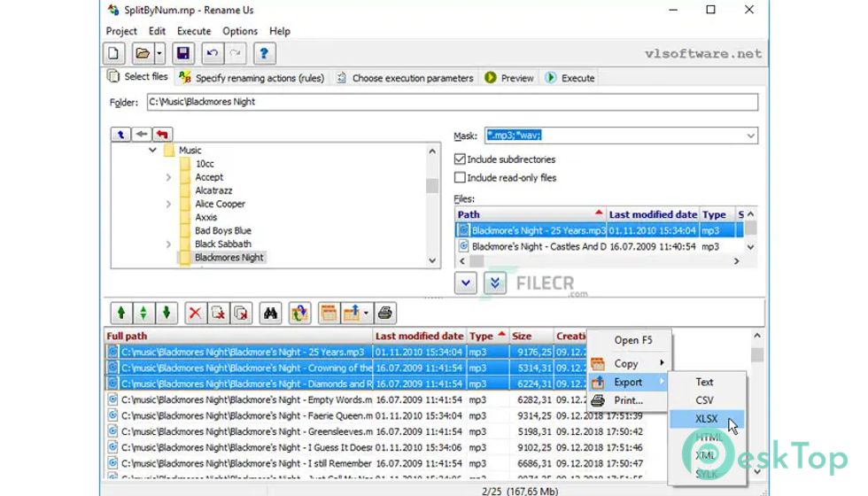
Task: Click the green up-down sort arrows icon
Action: point(143,314)
